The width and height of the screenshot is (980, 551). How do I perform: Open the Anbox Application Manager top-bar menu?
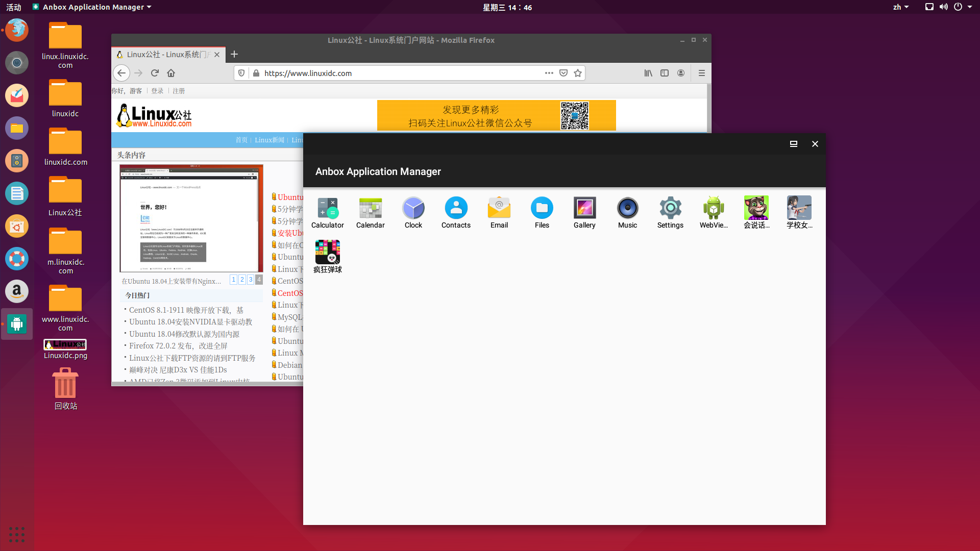tap(92, 7)
